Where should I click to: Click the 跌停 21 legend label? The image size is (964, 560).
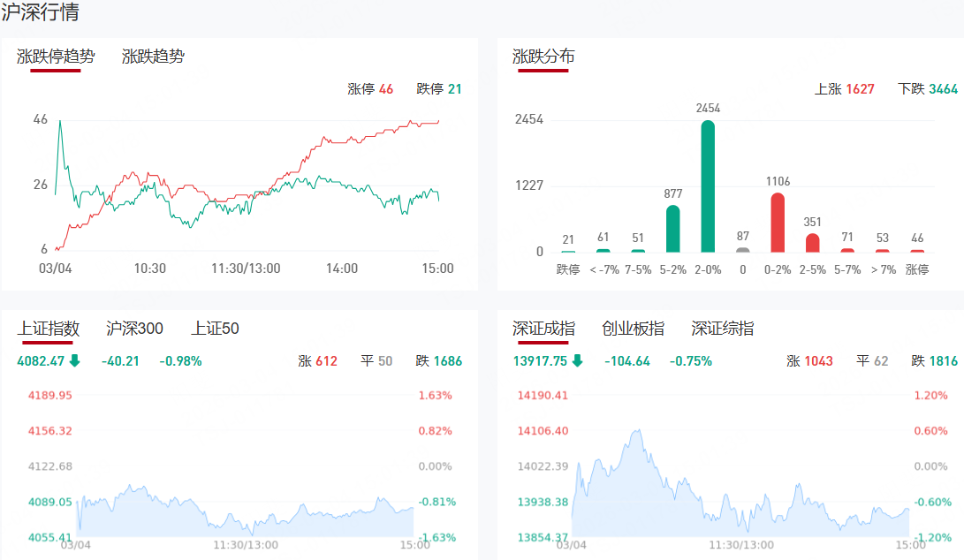click(x=439, y=88)
